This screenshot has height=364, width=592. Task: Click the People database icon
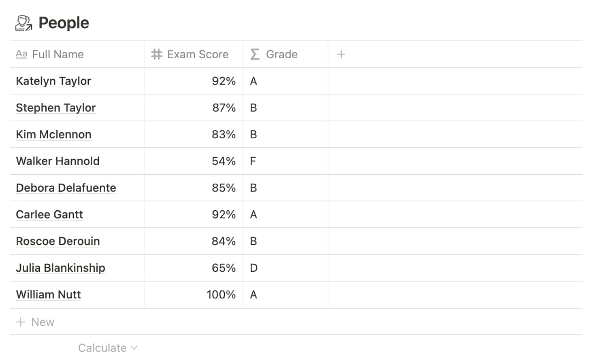[23, 23]
